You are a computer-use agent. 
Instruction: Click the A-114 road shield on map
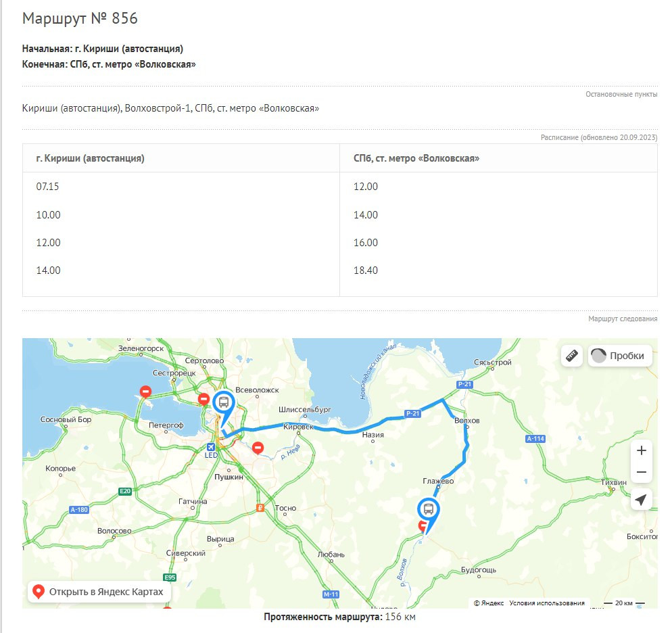point(535,438)
